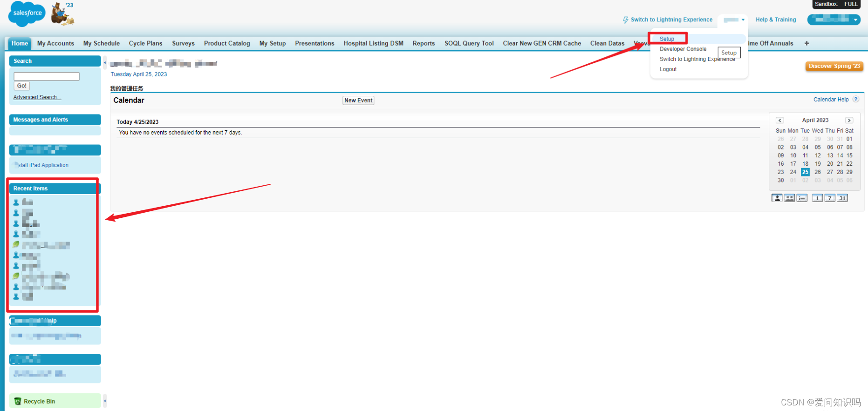Open the Reports tab
Screen dimensions: 868x411
click(x=424, y=43)
